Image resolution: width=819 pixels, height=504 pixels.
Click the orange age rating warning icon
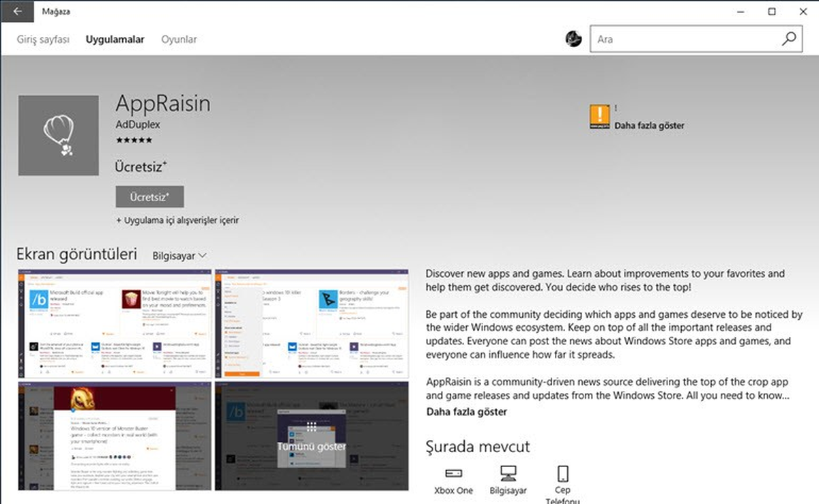(x=599, y=117)
